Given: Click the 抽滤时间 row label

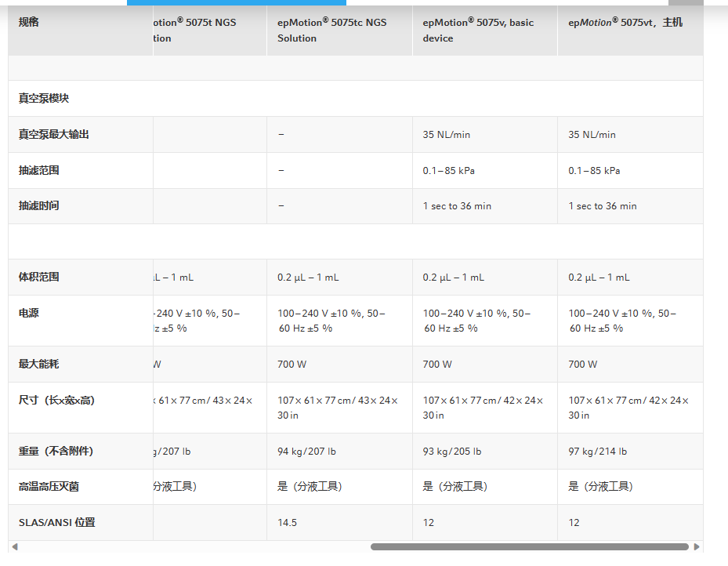Looking at the screenshot, I should click(x=39, y=206).
